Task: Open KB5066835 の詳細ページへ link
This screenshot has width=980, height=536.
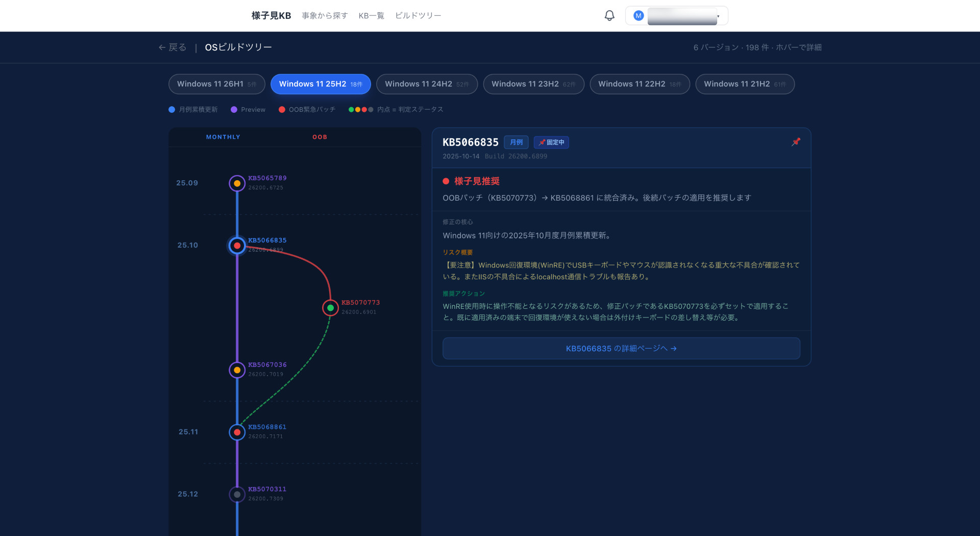Action: [x=621, y=349]
